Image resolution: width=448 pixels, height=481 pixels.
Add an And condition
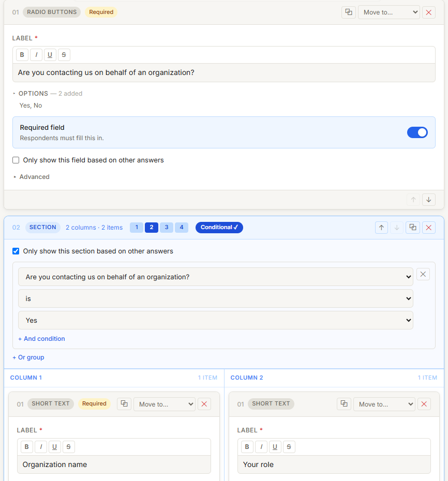[41, 339]
